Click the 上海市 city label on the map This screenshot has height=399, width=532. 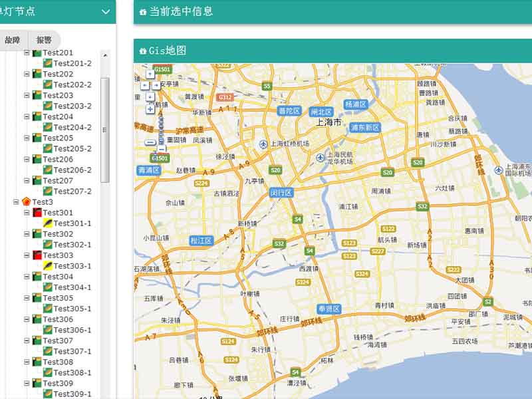[x=329, y=122]
